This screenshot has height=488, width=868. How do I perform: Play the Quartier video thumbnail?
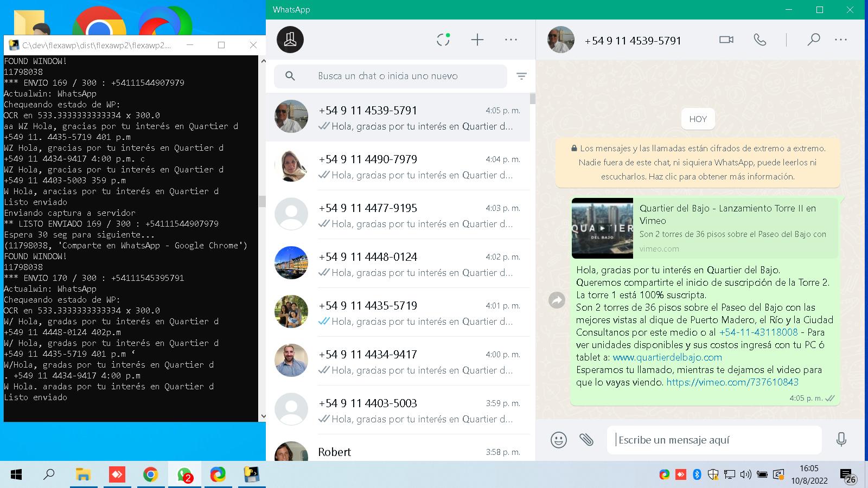(602, 228)
